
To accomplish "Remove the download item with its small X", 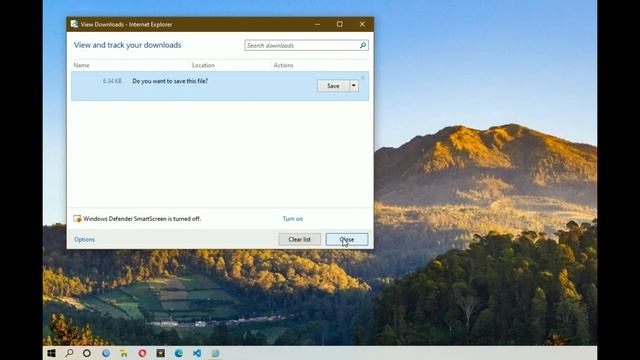I will (x=363, y=78).
